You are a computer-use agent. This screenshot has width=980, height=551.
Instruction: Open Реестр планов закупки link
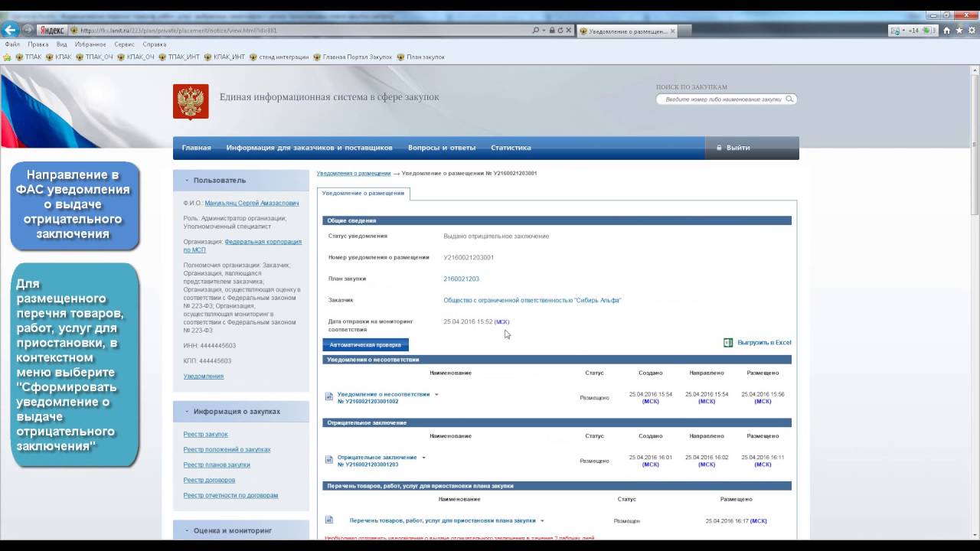click(x=217, y=465)
